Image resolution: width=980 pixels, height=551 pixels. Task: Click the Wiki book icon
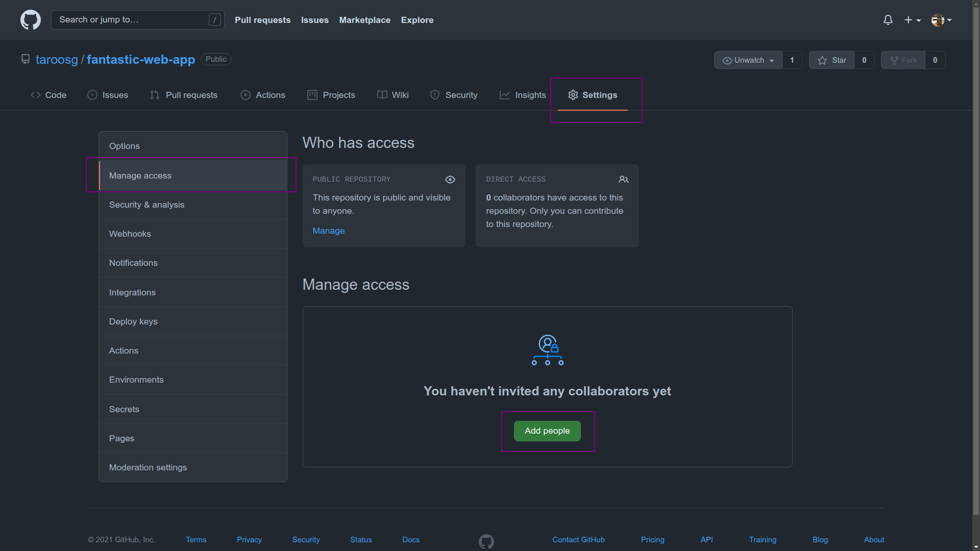click(x=382, y=95)
